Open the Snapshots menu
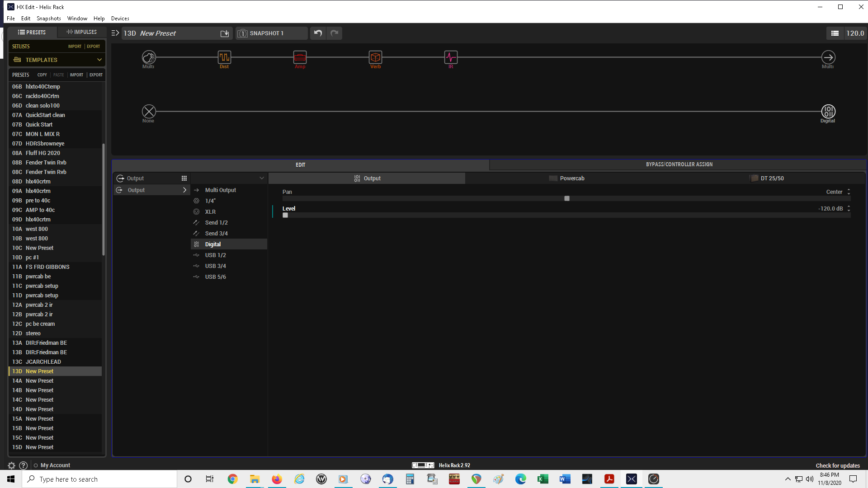This screenshot has width=868, height=488. coord(48,19)
